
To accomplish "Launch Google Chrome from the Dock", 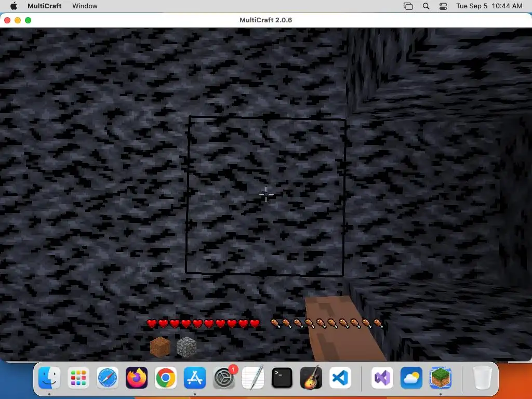I will click(166, 378).
